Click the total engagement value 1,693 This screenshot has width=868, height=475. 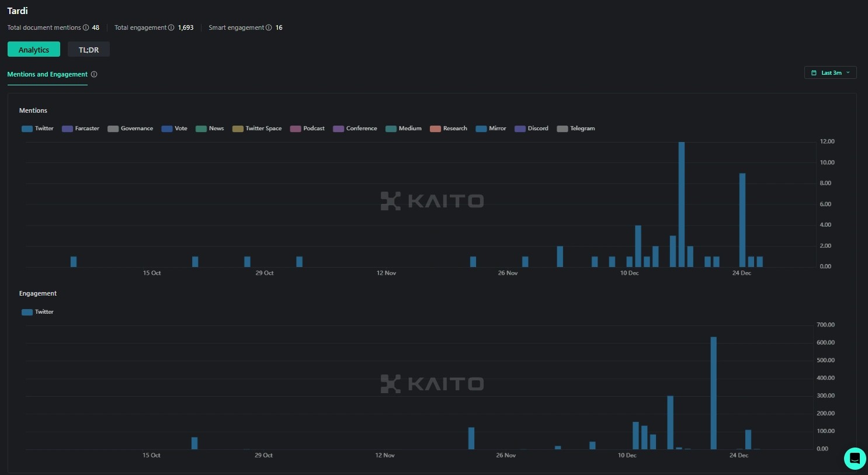tap(186, 27)
